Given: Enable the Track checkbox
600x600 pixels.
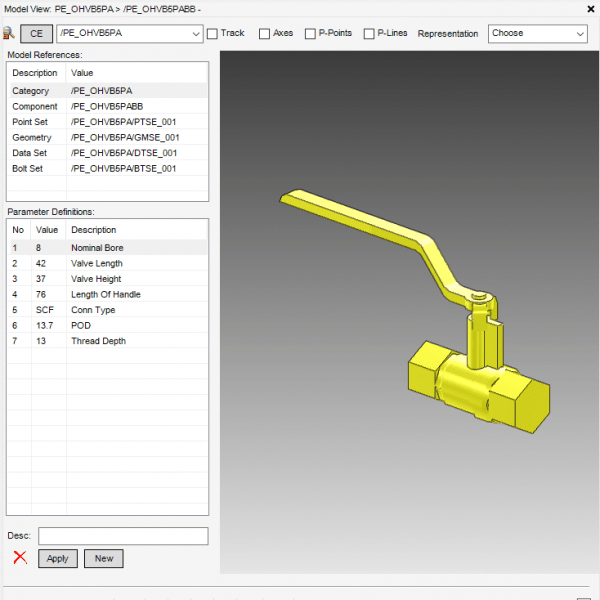Looking at the screenshot, I should [x=212, y=34].
